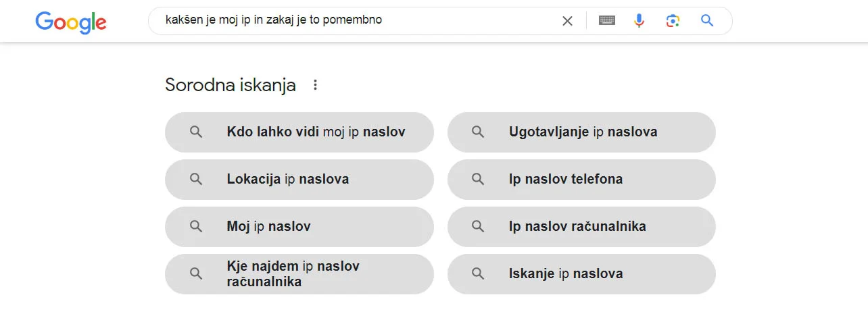Choose the "Ip naslov telefona" suggestion
This screenshot has height=320, width=868.
[566, 180]
